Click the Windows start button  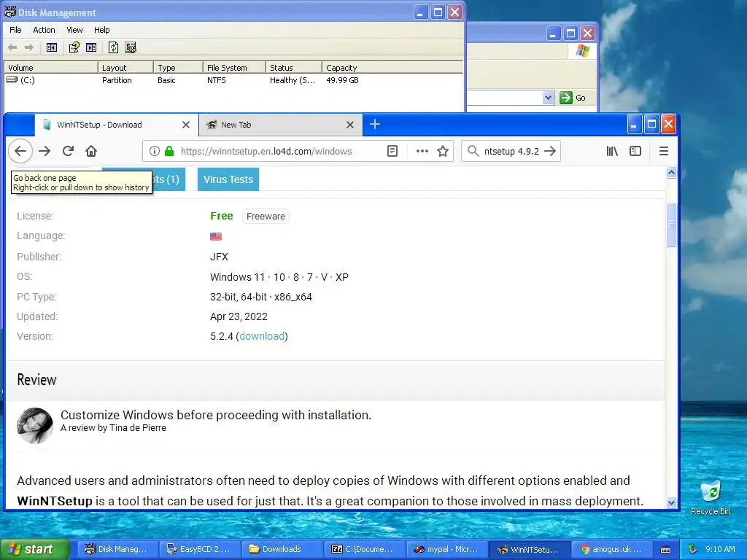(35, 549)
